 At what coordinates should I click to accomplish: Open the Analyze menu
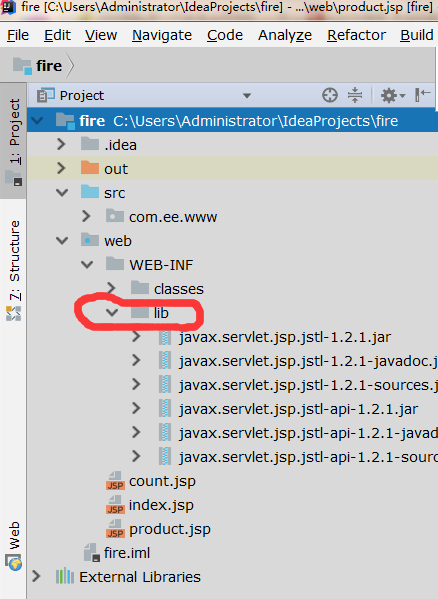click(x=285, y=35)
